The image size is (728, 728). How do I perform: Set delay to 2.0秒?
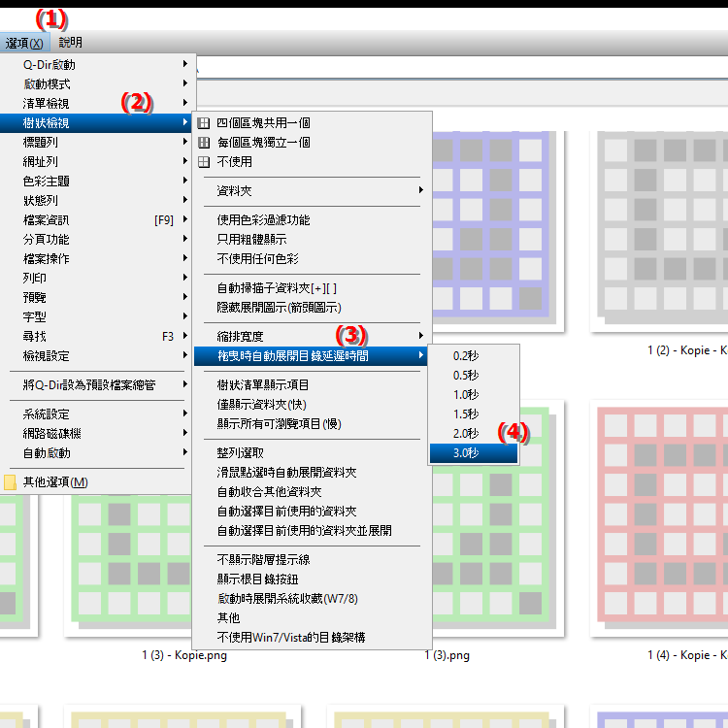pyautogui.click(x=474, y=434)
